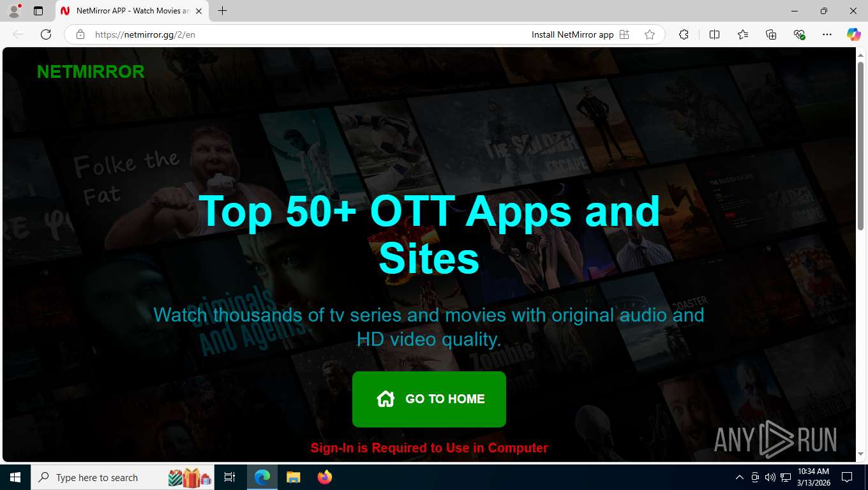Viewport: 868px width, 490px height.
Task: Install NetMirror app from address bar
Action: pyautogui.click(x=580, y=34)
